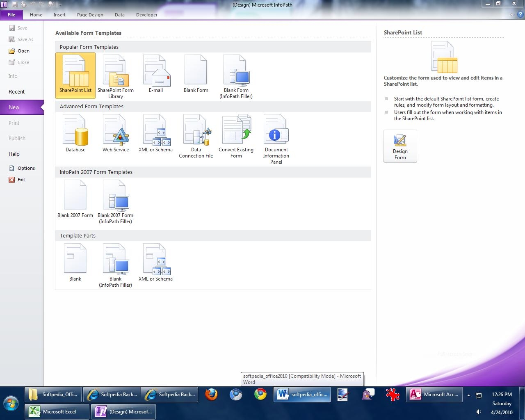Select the Blank 2007 Form template
Viewport: 525px width, 420px height.
tap(75, 199)
